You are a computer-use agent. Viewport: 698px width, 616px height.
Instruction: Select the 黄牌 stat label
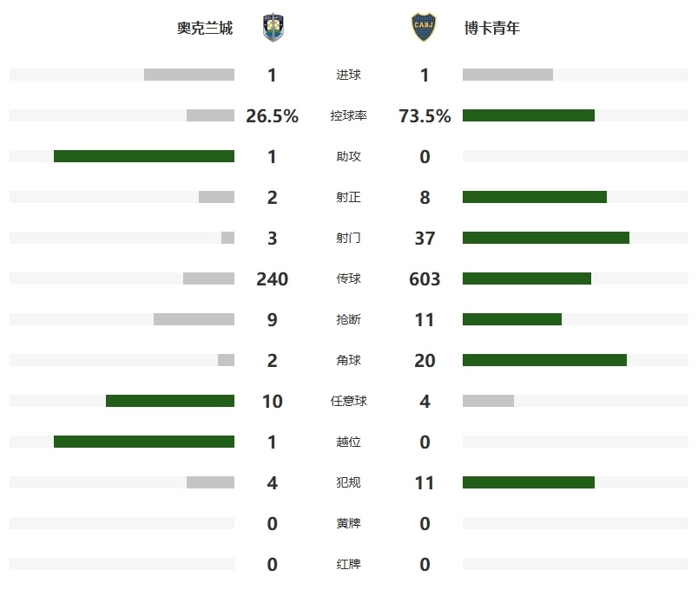pos(348,523)
